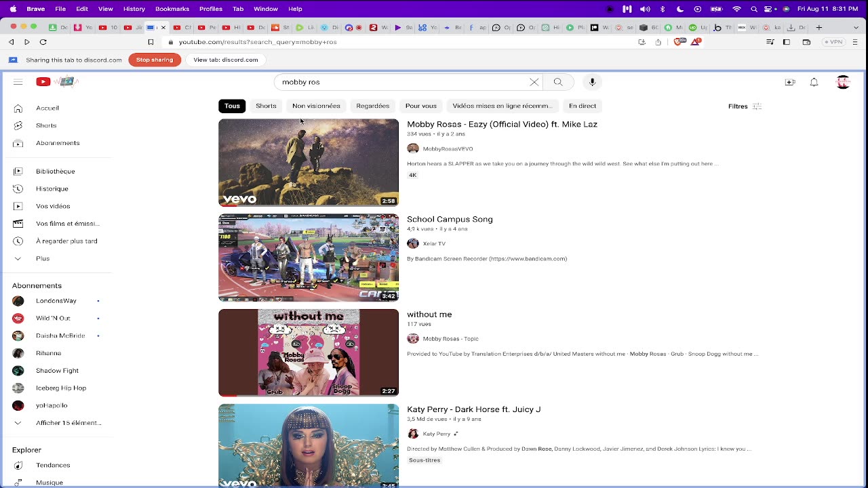The width and height of the screenshot is (868, 488).
Task: Select the Non visionnées chip
Action: [x=316, y=106]
